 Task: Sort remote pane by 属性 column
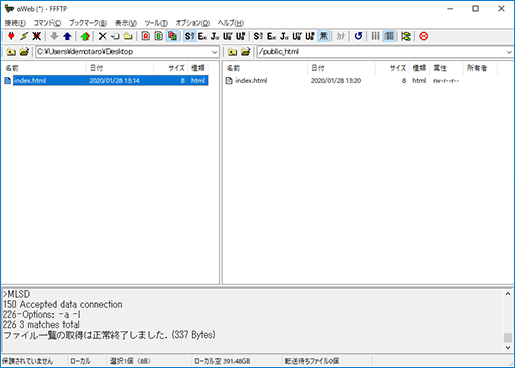pyautogui.click(x=446, y=68)
